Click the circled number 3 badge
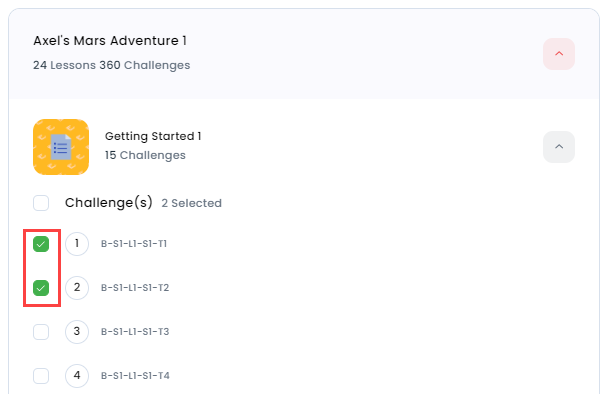 77,332
